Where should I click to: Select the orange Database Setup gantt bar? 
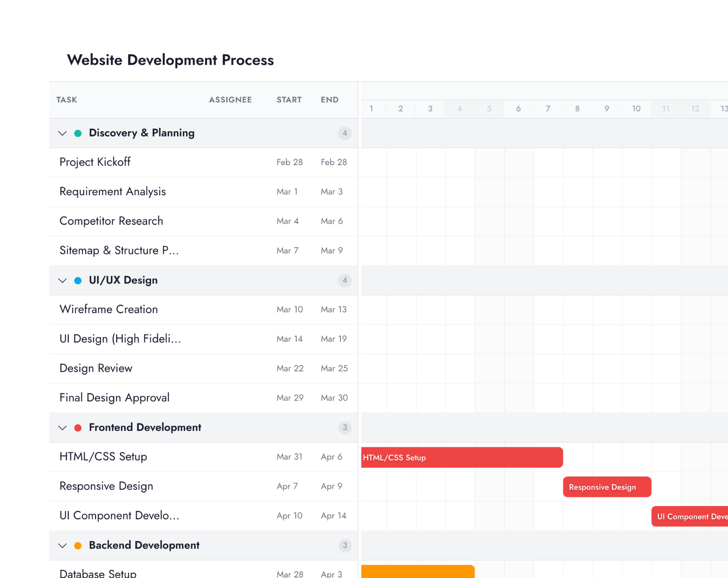tap(418, 572)
